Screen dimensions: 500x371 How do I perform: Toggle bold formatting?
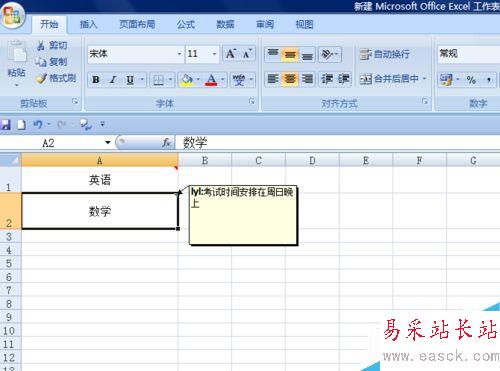click(96, 80)
